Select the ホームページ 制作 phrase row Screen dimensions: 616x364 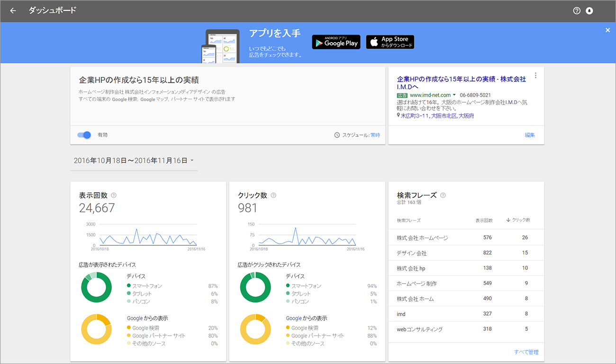pyautogui.click(x=466, y=283)
